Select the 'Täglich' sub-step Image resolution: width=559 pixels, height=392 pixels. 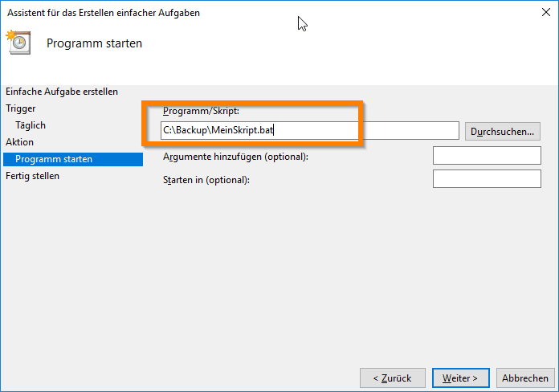click(x=31, y=125)
